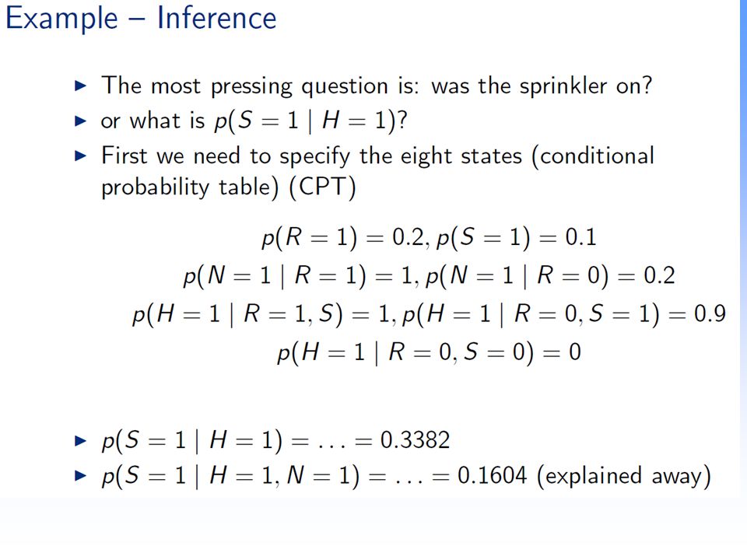Click the formula p(S = 1 | H = 1)?
The height and width of the screenshot is (560, 747).
coord(310,121)
